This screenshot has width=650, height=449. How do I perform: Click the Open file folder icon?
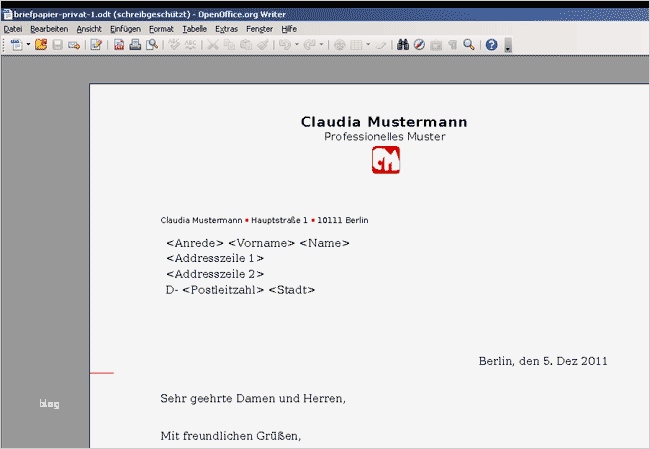pos(41,44)
